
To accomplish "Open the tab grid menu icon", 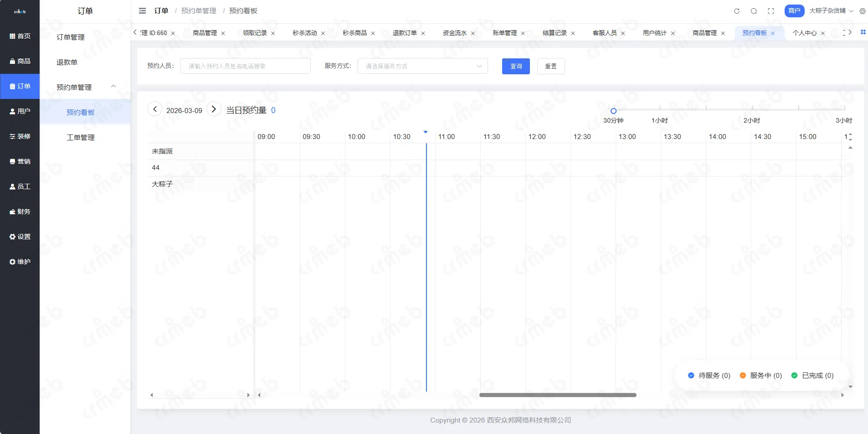I will click(863, 32).
